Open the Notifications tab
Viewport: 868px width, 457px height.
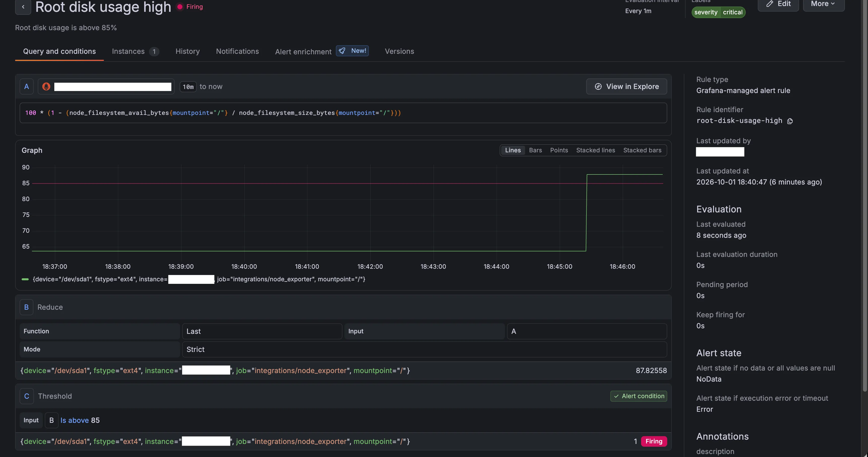click(237, 51)
